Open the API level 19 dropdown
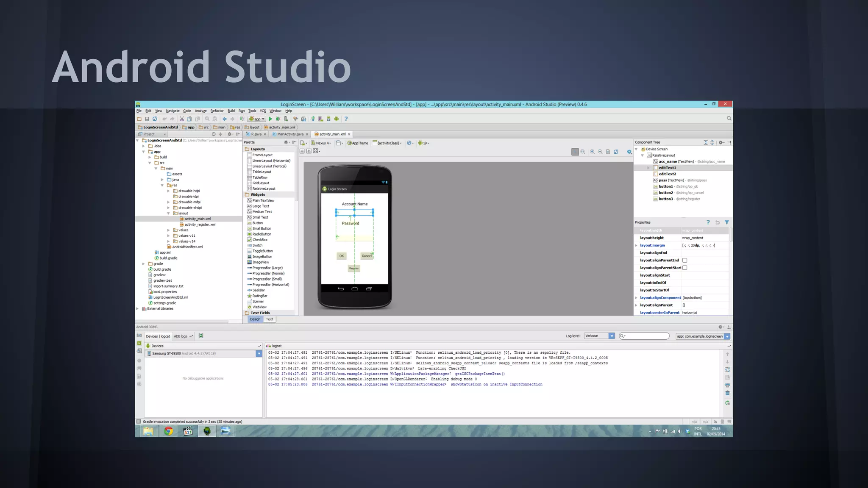 [x=423, y=143]
